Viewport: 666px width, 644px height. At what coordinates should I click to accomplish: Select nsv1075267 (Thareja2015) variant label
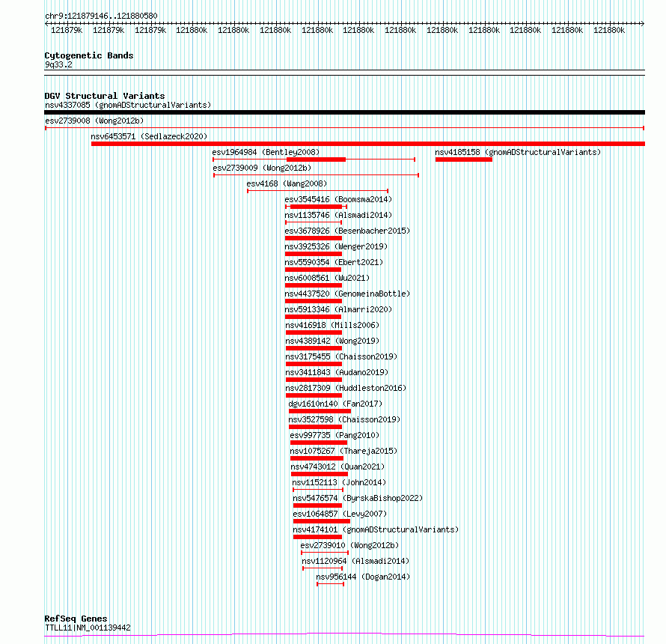click(x=343, y=451)
